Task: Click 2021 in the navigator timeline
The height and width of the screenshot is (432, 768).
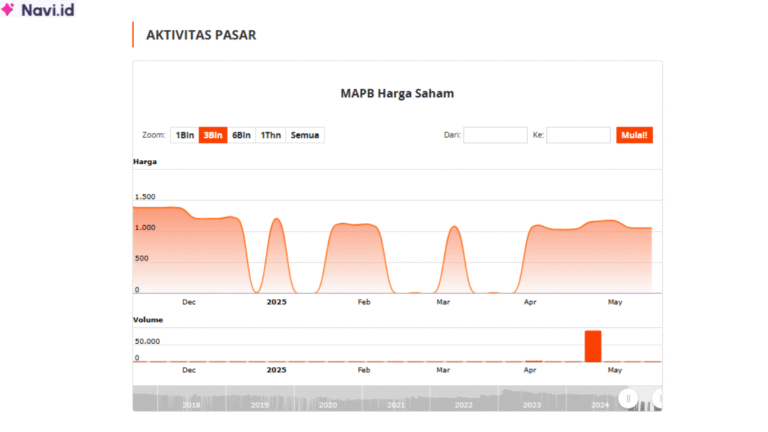Action: click(x=396, y=405)
